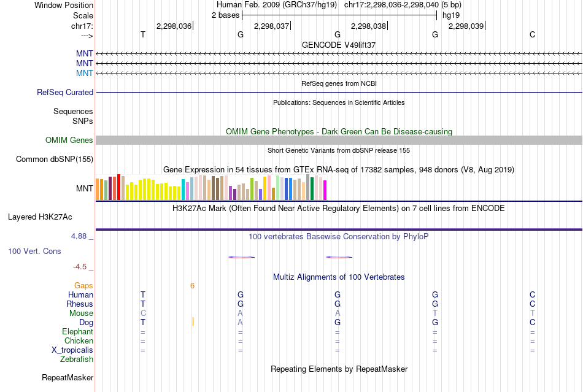Click the Scale track label
The image size is (583, 392).
click(83, 15)
